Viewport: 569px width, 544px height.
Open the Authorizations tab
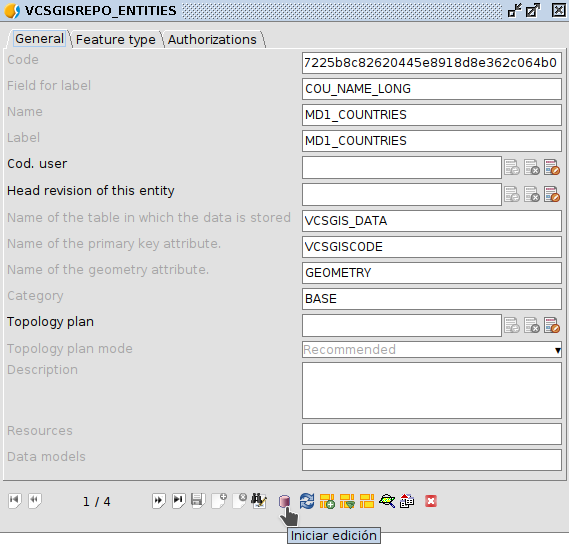coord(212,39)
